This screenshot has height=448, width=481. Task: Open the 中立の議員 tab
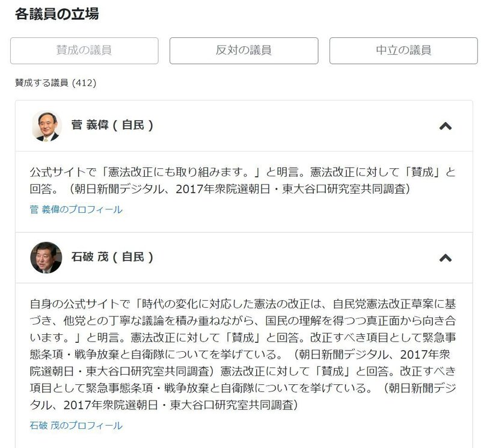click(403, 51)
